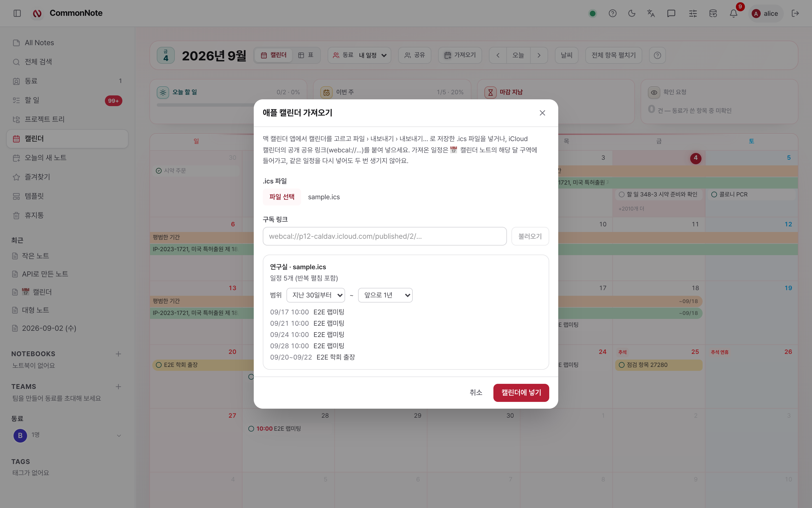
Task: Switch to 캘린더 view tab
Action: [x=273, y=55]
